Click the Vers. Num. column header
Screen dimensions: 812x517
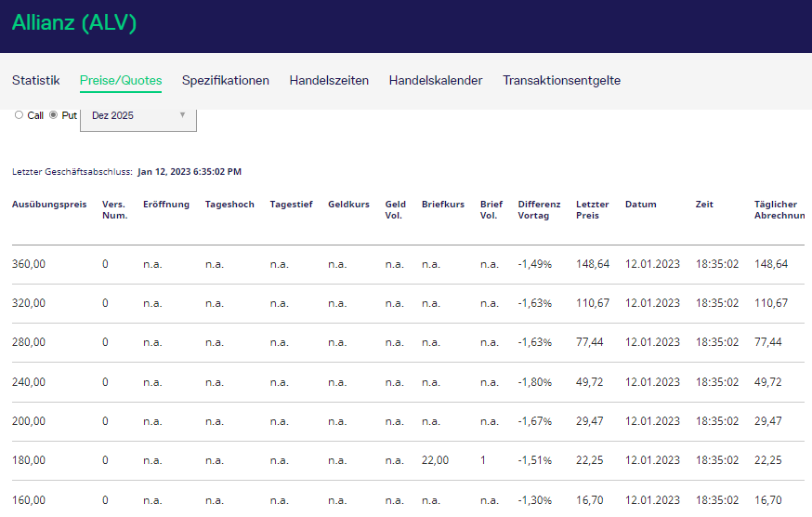tap(114, 209)
